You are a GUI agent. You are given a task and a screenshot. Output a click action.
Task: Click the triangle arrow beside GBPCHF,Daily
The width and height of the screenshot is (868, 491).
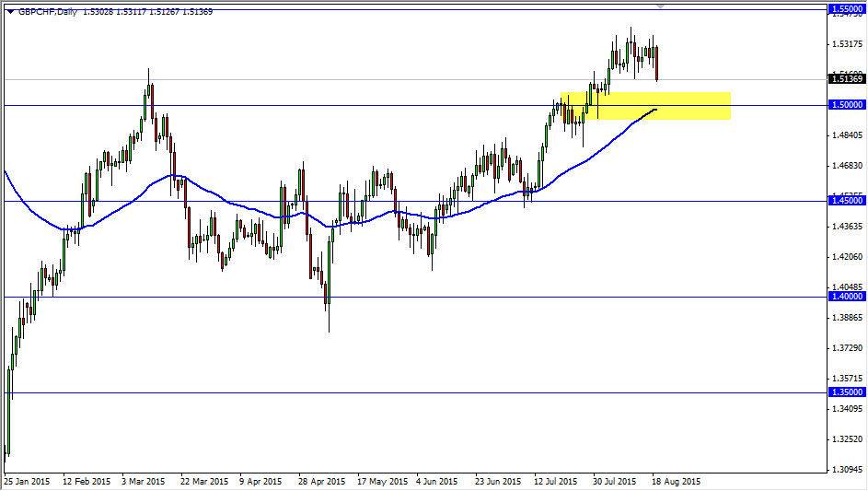(x=10, y=12)
